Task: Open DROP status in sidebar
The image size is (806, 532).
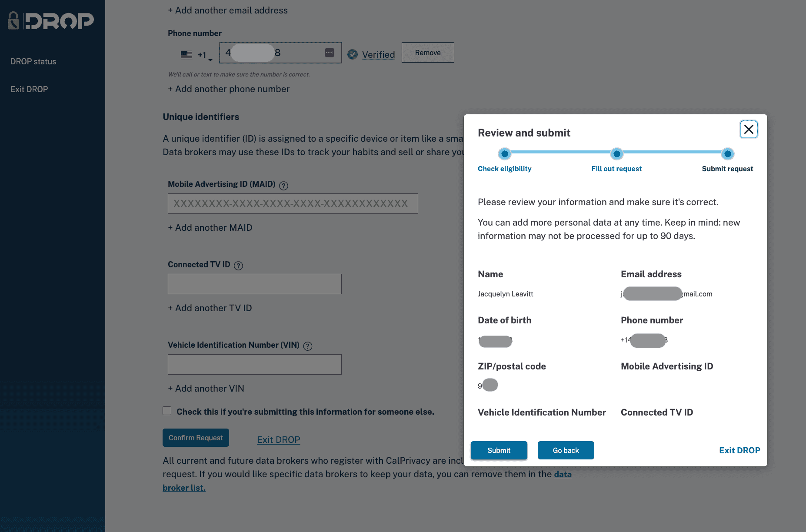Action: click(x=33, y=62)
